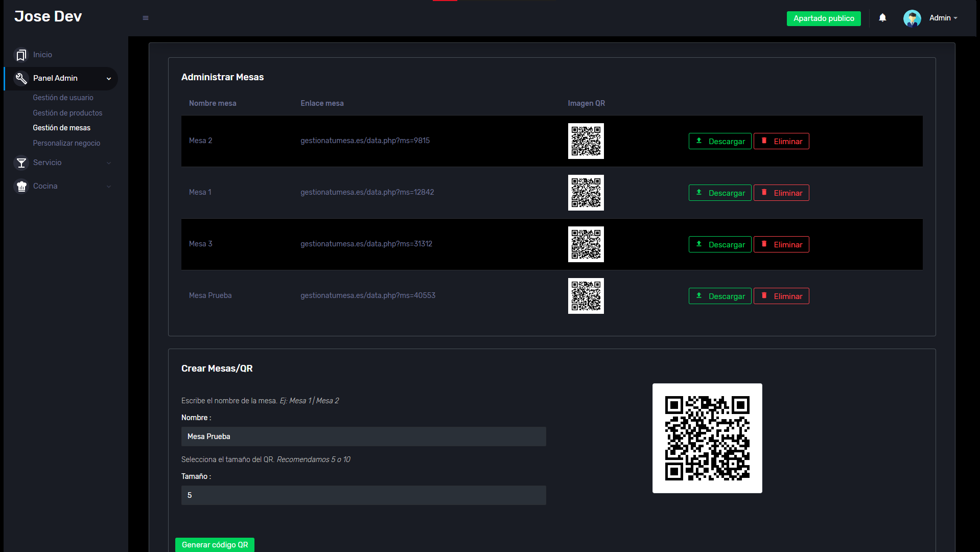Click the trash icon for Mesa 3
This screenshot has width=980, height=552.
click(x=764, y=244)
